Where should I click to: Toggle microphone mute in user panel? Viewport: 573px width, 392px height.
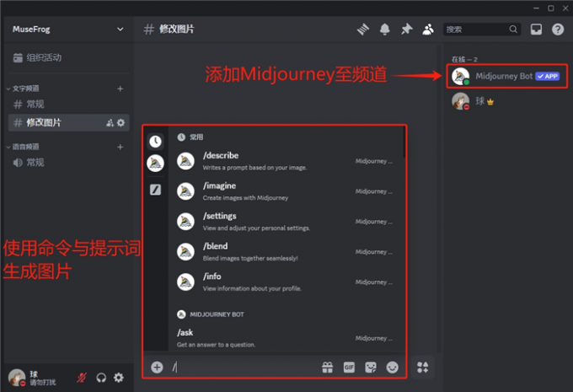coord(82,378)
